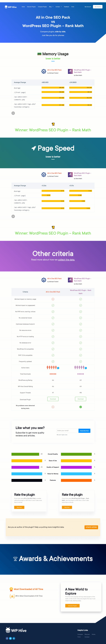Open the Blog dropdown in the navigation

(50, 7)
